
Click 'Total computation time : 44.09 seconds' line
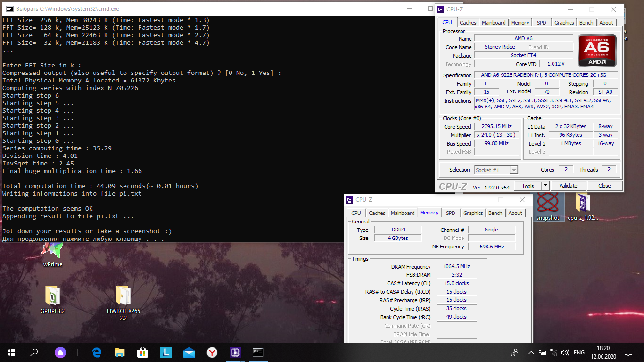pyautogui.click(x=100, y=186)
